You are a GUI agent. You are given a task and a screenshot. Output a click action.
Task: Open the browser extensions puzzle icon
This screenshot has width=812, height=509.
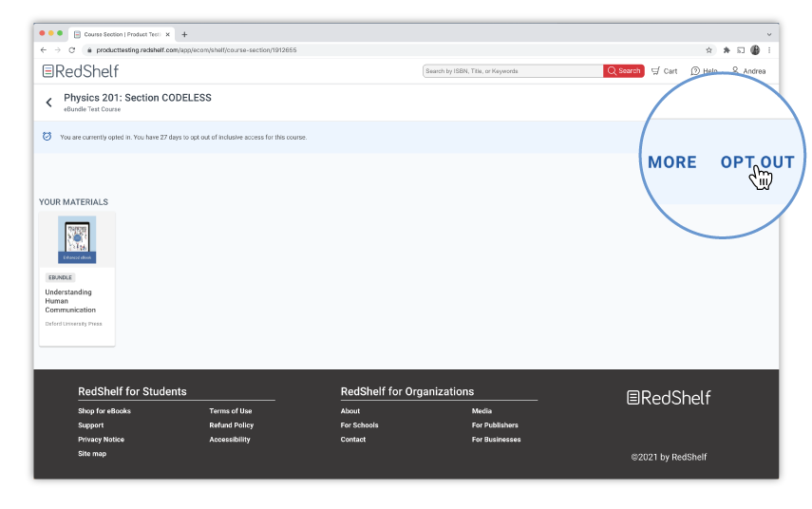(727, 50)
